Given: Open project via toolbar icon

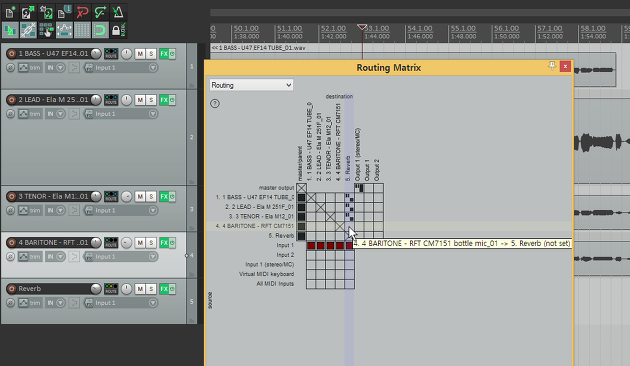Looking at the screenshot, I should tap(28, 12).
